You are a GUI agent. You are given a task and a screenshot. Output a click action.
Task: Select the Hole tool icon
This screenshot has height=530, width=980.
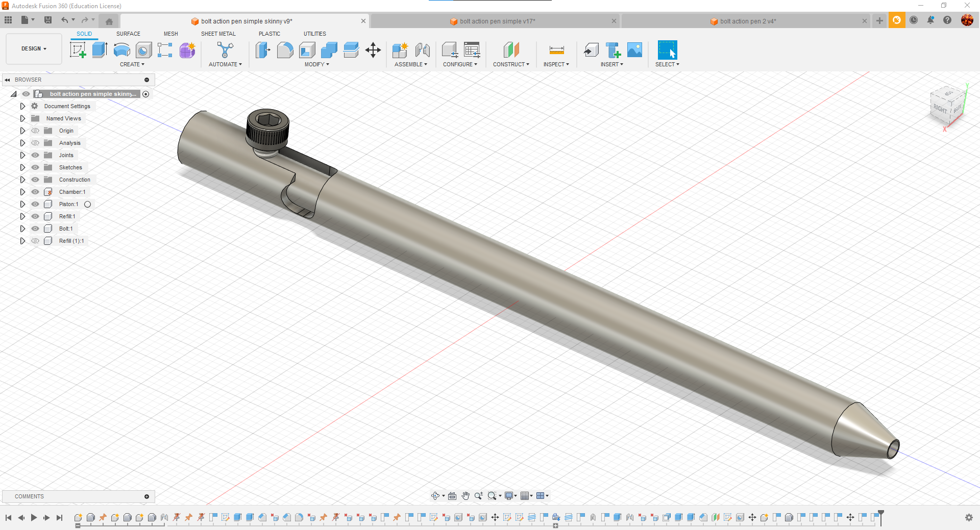point(143,50)
